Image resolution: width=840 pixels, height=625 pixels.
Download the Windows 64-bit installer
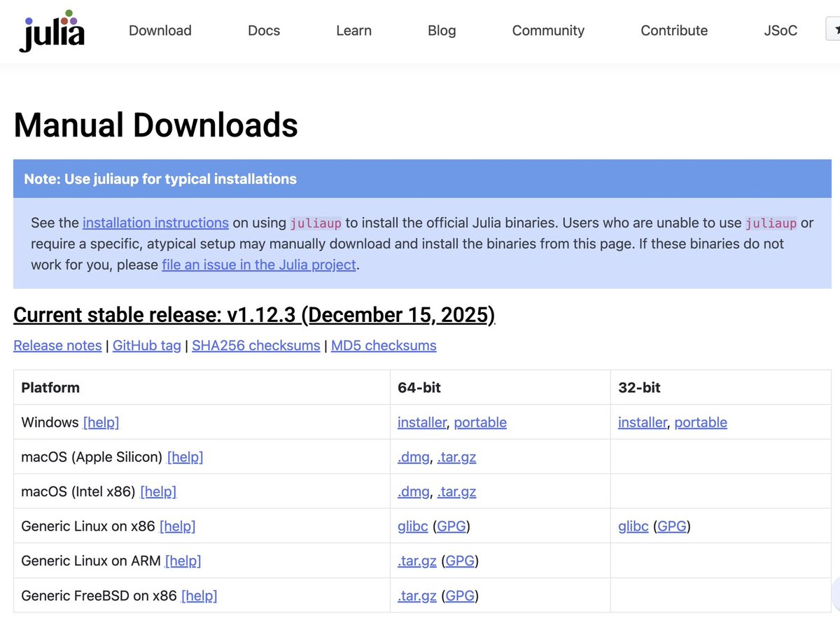coord(421,422)
